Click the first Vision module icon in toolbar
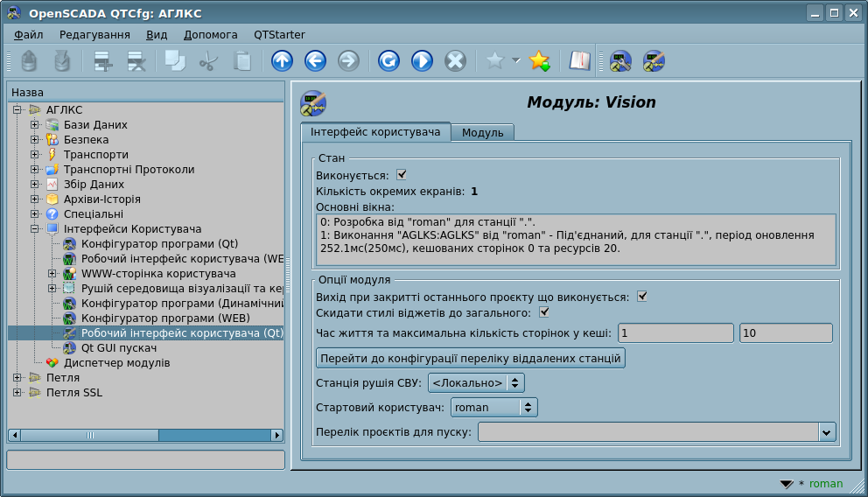Viewport: 868px width, 497px height. coord(620,60)
